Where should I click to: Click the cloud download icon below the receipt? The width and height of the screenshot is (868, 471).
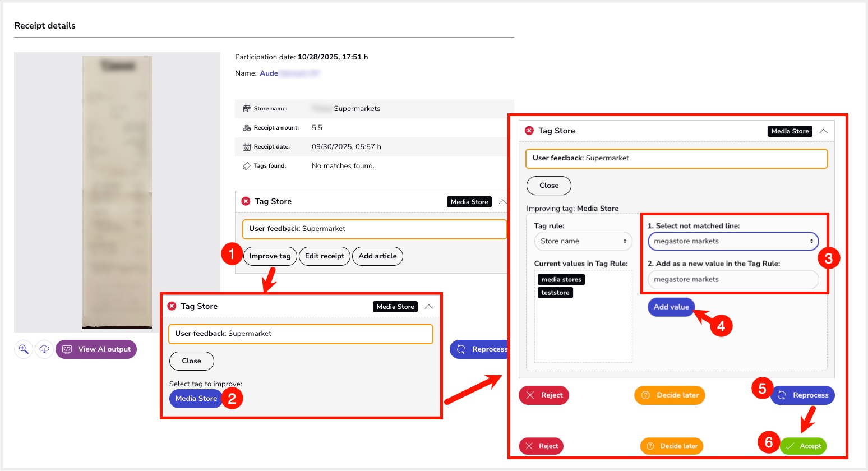click(x=44, y=349)
